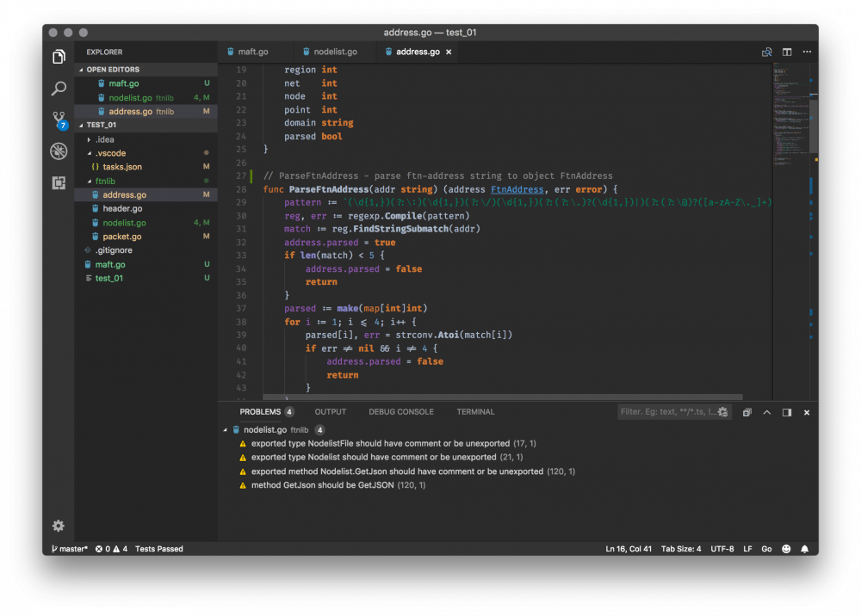Click the split editor icon
This screenshot has height=616, width=861.
coord(787,52)
